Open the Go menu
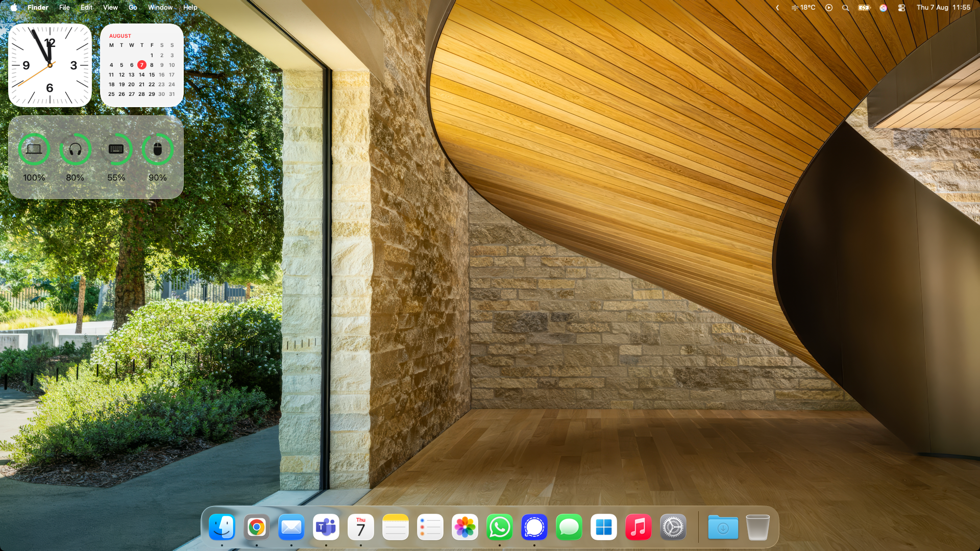The width and height of the screenshot is (980, 551). point(133,8)
